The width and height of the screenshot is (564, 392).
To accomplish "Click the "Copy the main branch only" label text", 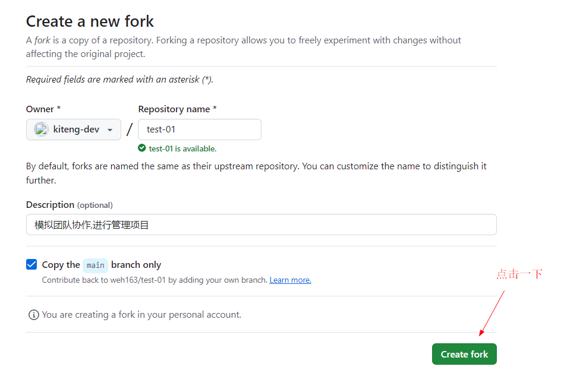I will pyautogui.click(x=102, y=265).
